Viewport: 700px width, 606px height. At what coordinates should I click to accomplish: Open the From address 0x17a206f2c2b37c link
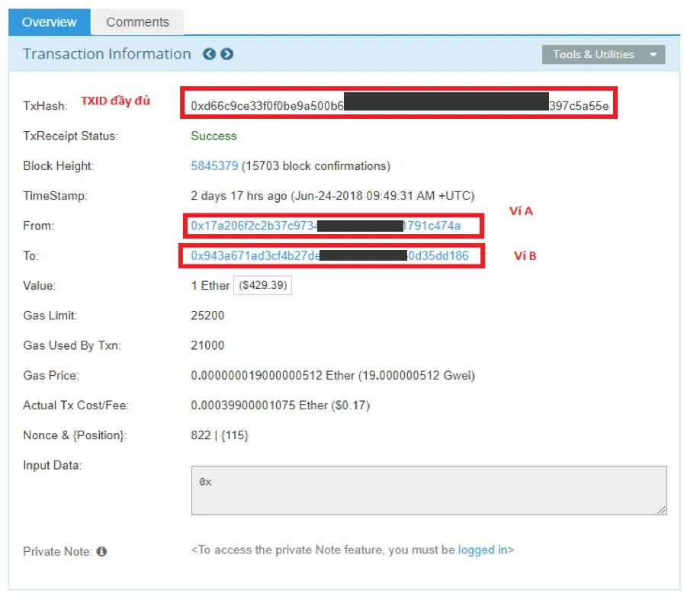coord(253,226)
